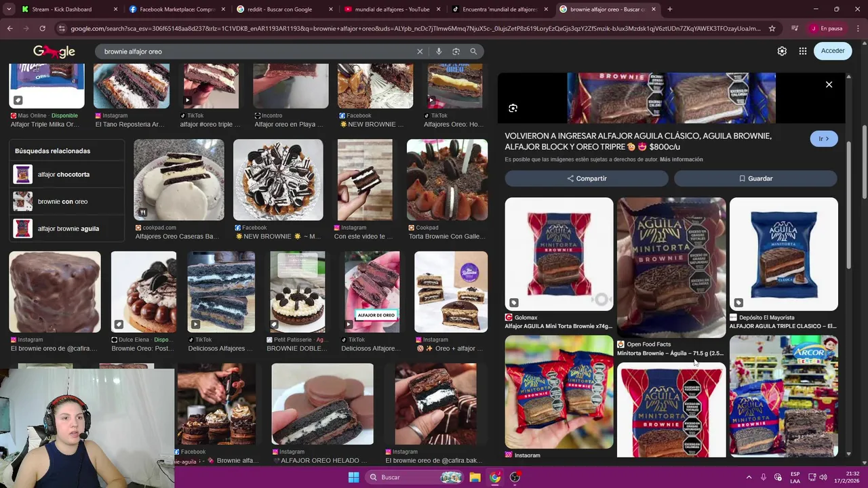This screenshot has height=488, width=868.
Task: Open the Open Food Facts Minitorta Brownie image
Action: click(x=671, y=268)
